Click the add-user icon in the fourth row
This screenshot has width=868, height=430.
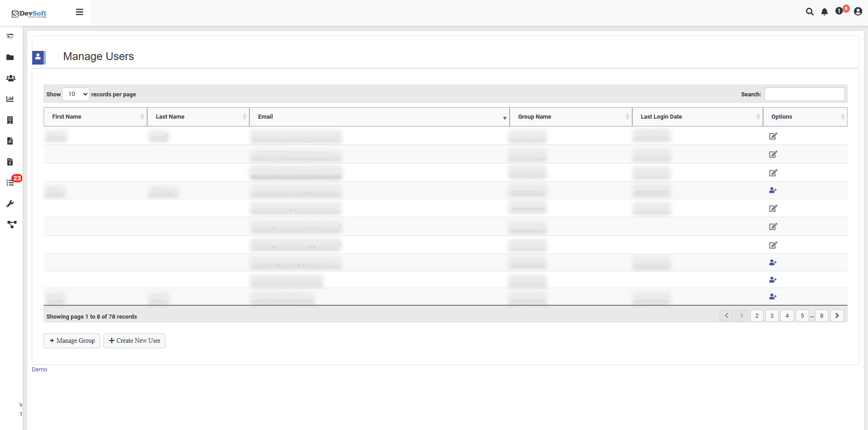[773, 190]
